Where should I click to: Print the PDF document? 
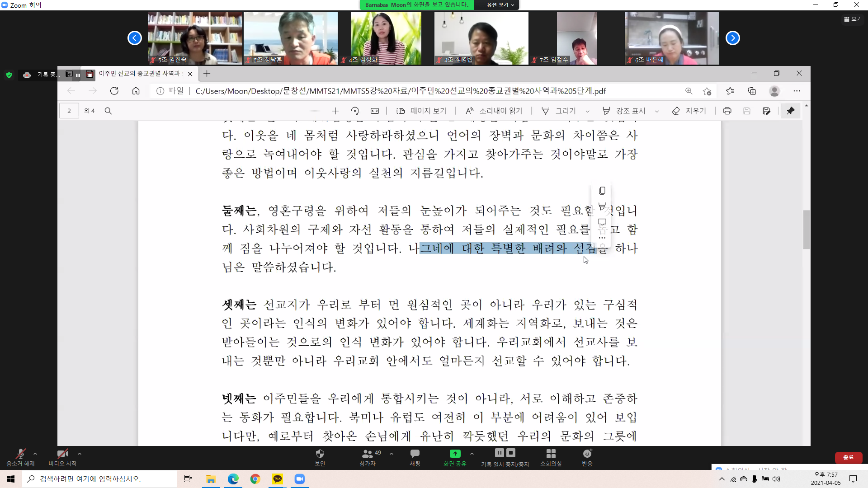click(x=727, y=111)
